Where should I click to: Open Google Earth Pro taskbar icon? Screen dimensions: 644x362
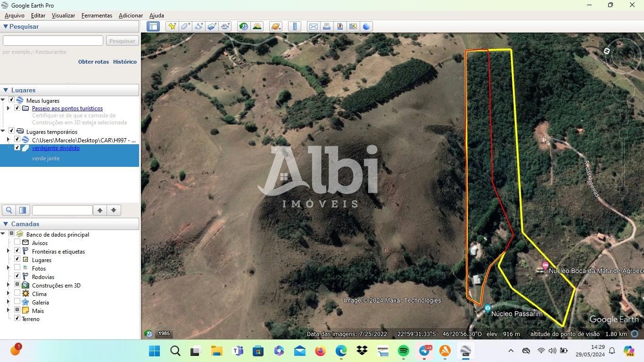tap(466, 351)
